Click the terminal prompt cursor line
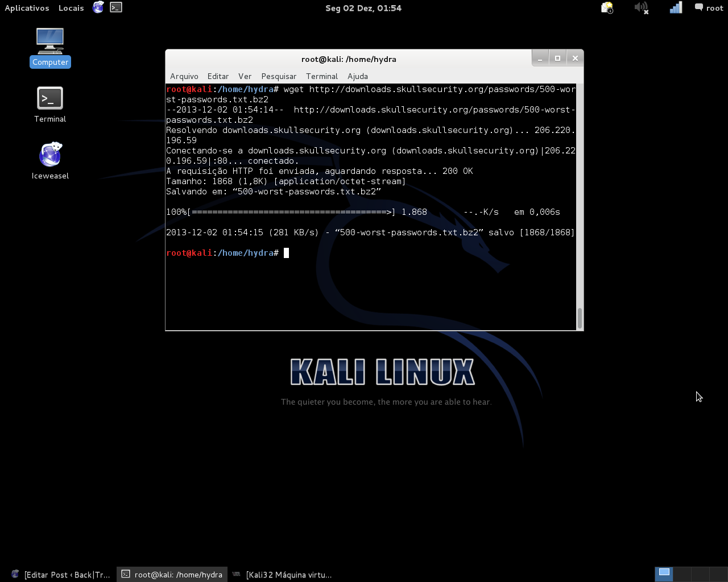Viewport: 728px width, 582px height. click(227, 253)
